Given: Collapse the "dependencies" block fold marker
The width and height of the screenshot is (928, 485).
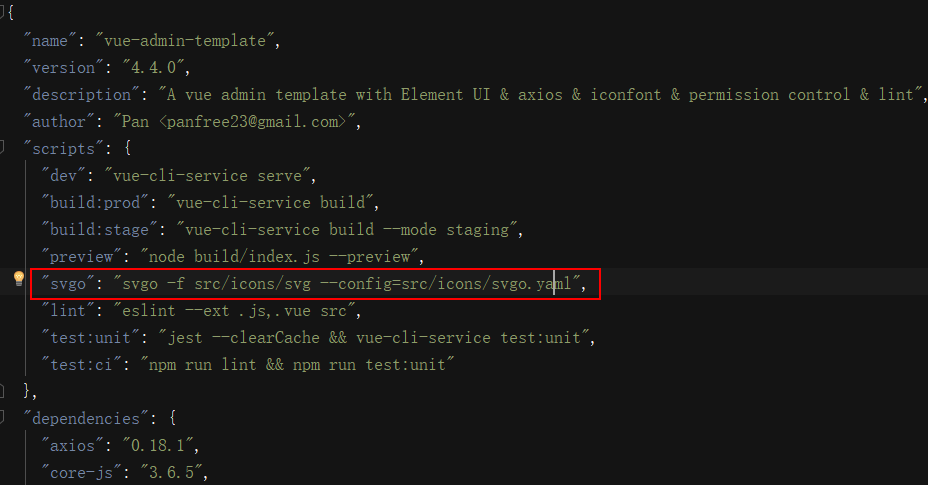Looking at the screenshot, I should [3, 415].
